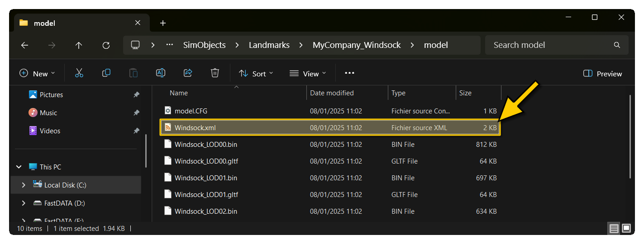The height and width of the screenshot is (244, 644).
Task: Select the Windsock_LOD01.bin file name
Action: point(206,178)
